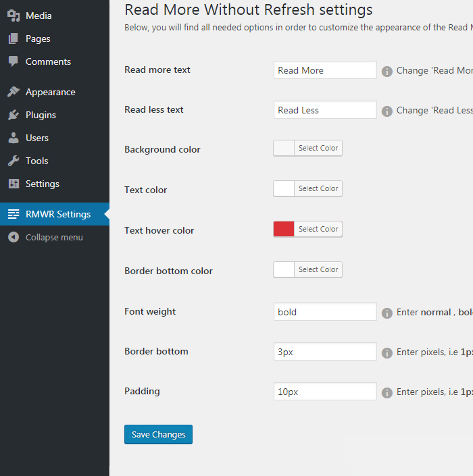473x476 pixels.
Task: Focus the Padding input field
Action: pos(325,392)
